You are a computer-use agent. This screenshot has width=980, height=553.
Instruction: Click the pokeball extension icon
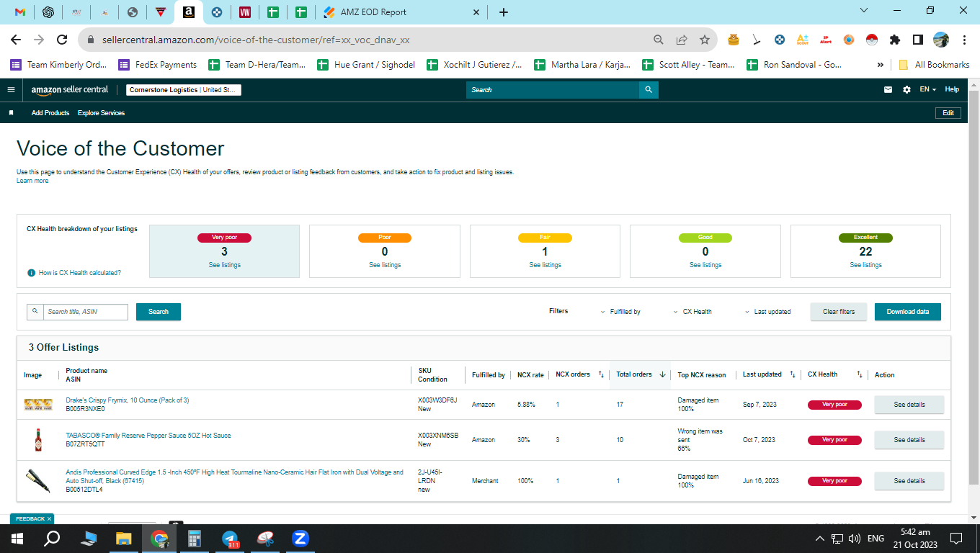pos(871,40)
